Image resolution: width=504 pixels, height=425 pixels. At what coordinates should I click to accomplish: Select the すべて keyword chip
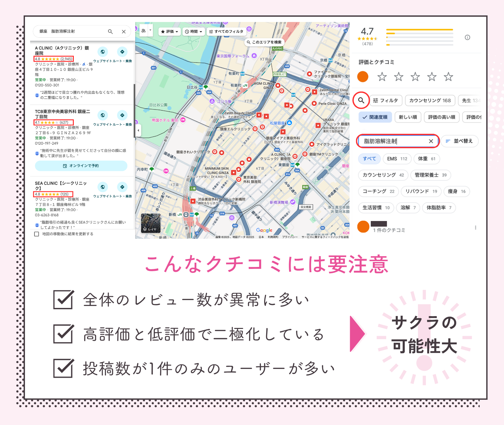369,159
